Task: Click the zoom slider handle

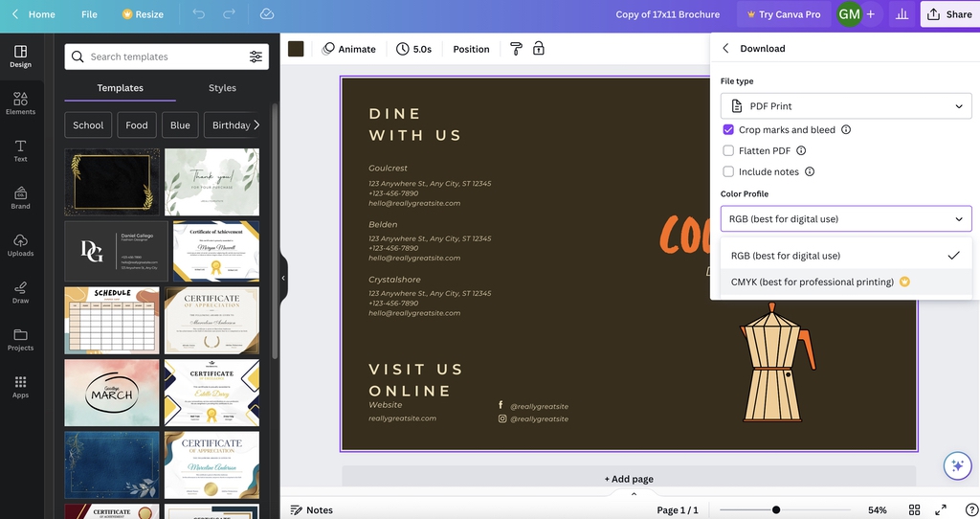Action: tap(775, 509)
